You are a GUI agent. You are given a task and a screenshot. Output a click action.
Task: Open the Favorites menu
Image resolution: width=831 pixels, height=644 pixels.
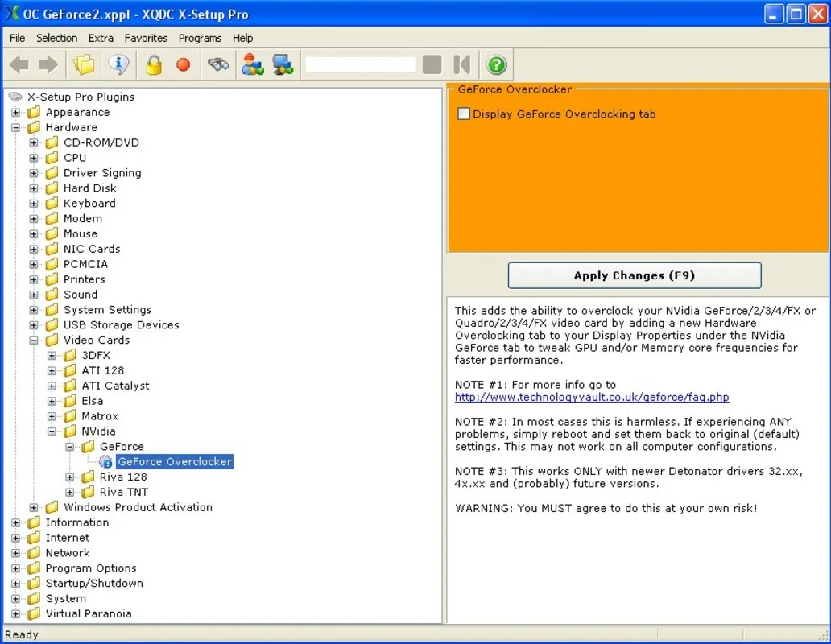click(x=146, y=38)
